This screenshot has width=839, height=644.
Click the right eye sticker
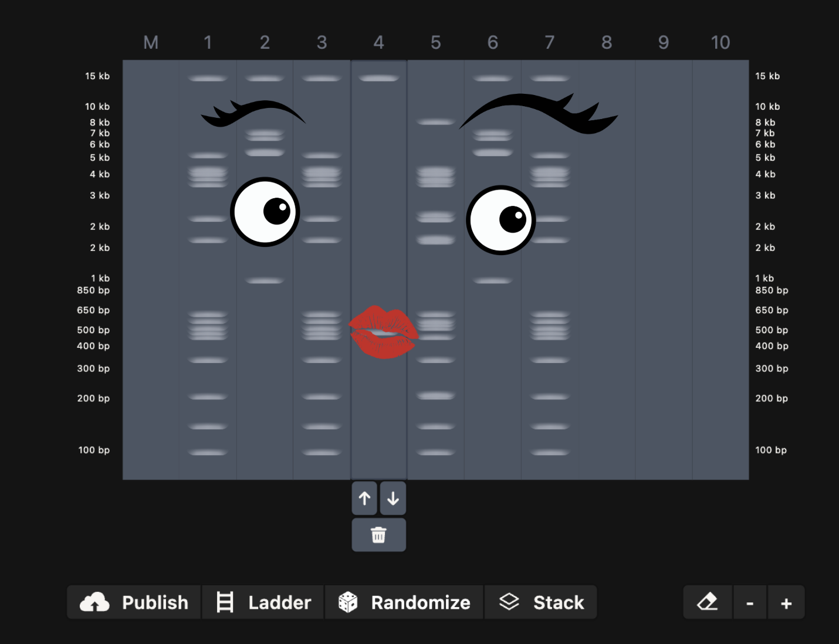point(501,220)
